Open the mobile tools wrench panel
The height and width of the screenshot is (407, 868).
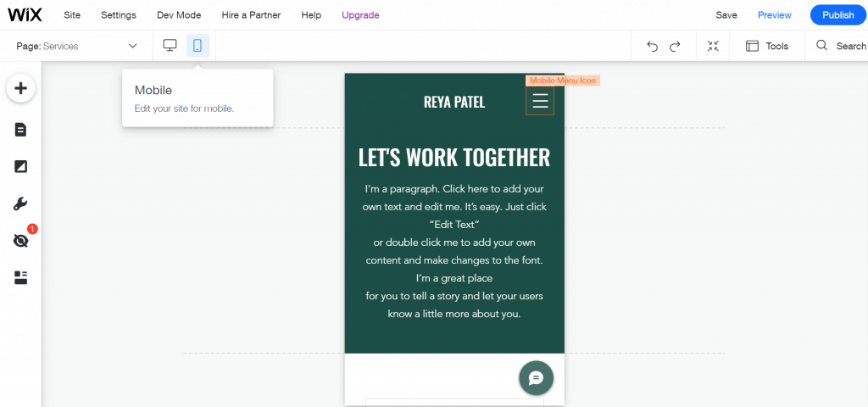point(20,203)
